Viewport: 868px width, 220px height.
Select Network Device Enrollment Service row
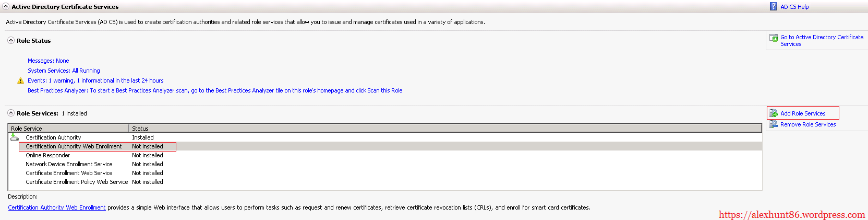pos(69,164)
